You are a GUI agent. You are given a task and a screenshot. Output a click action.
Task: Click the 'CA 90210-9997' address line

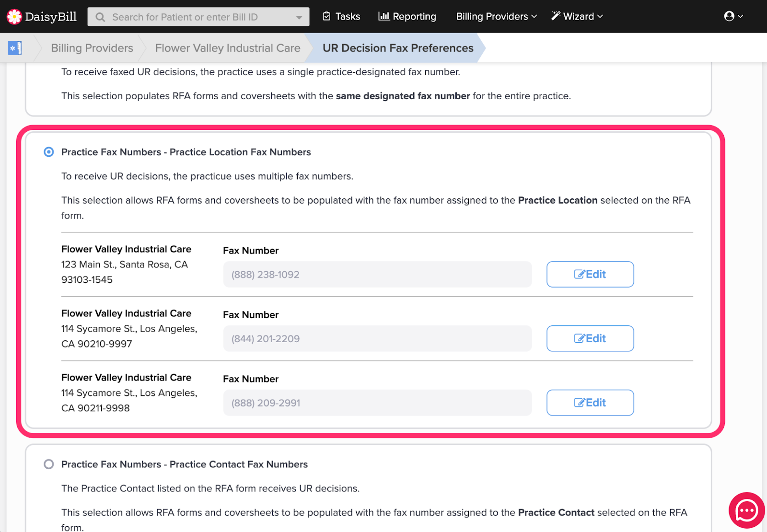click(97, 344)
